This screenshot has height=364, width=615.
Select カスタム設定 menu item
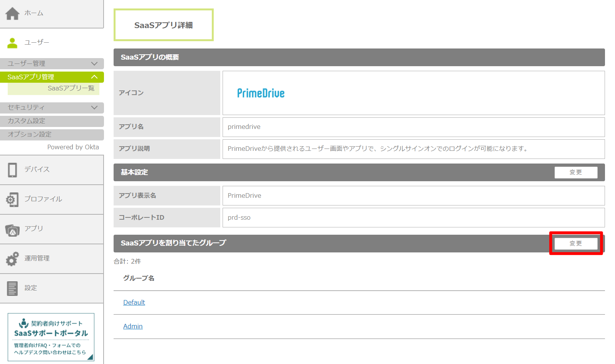tap(27, 121)
